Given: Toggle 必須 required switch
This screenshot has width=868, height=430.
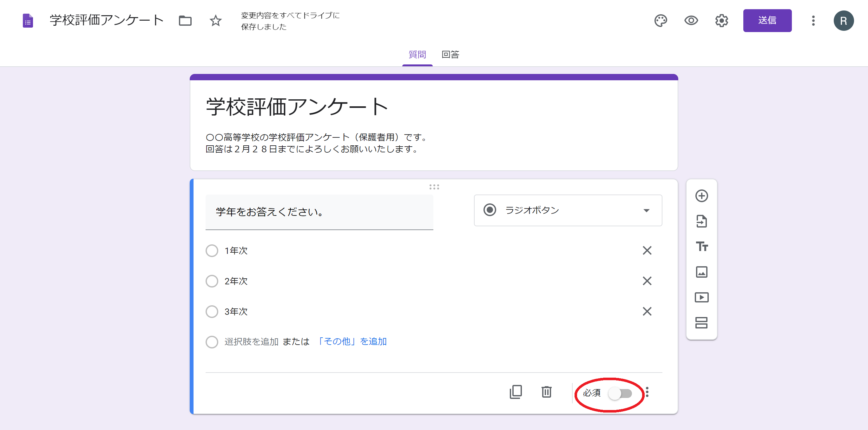Looking at the screenshot, I should [620, 393].
